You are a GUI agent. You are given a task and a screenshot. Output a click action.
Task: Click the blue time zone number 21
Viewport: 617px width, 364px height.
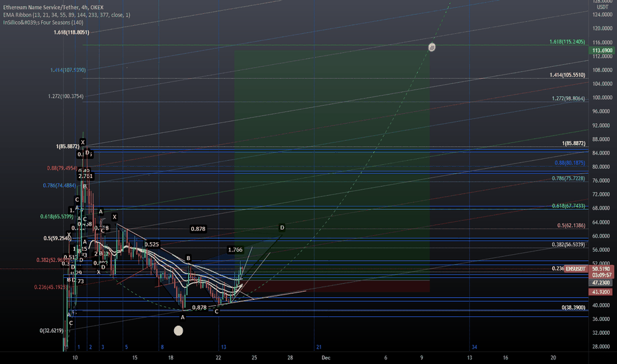tap(318, 347)
